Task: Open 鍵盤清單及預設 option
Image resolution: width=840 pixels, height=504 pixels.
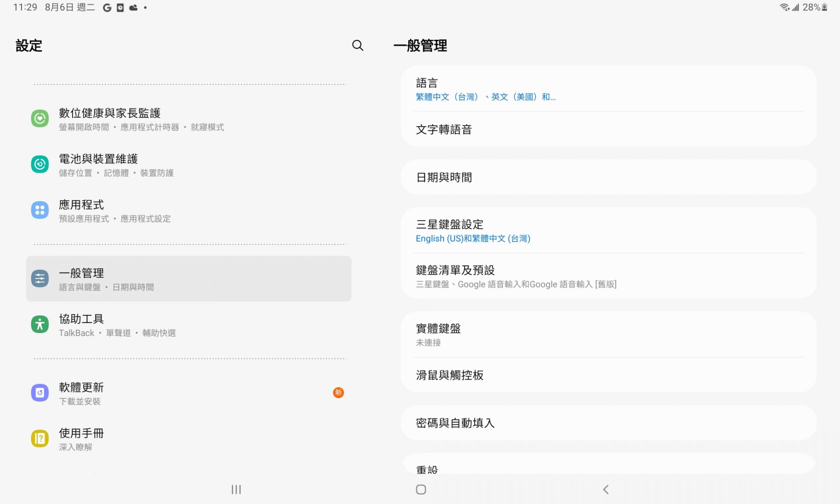Action: coord(608,276)
